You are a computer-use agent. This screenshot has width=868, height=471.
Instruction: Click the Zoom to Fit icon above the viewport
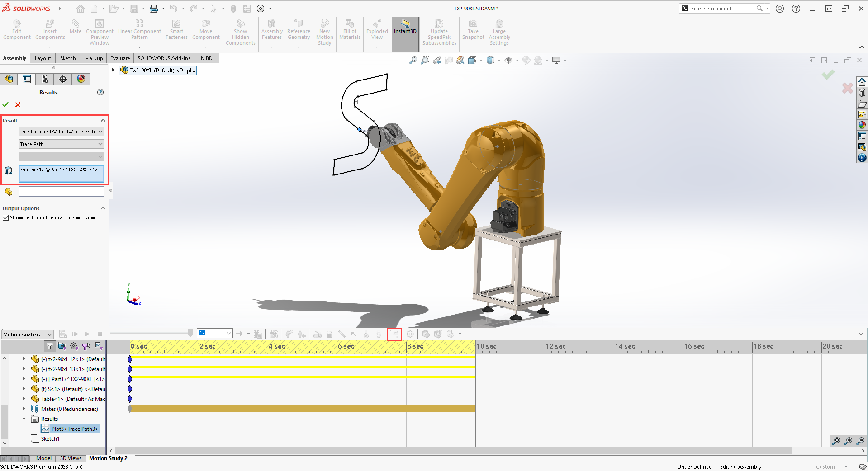[x=413, y=60]
